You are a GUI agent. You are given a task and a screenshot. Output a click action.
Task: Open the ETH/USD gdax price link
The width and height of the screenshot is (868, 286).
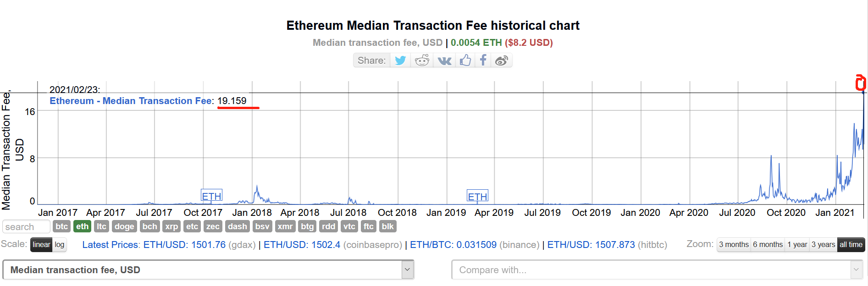coord(184,245)
